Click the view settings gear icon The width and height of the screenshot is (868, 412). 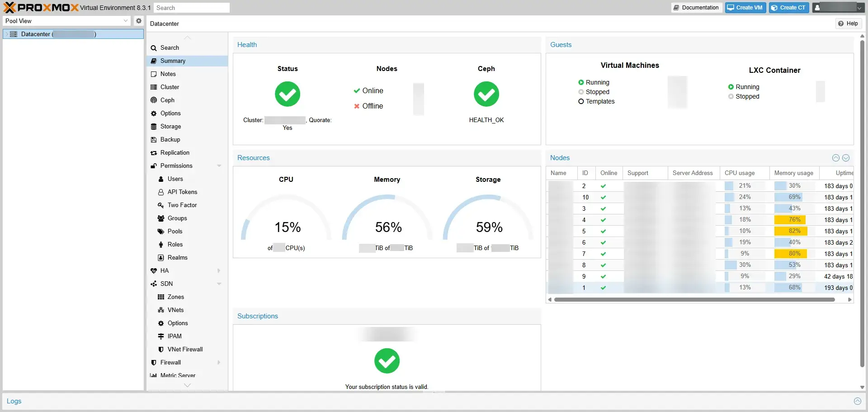tap(138, 21)
